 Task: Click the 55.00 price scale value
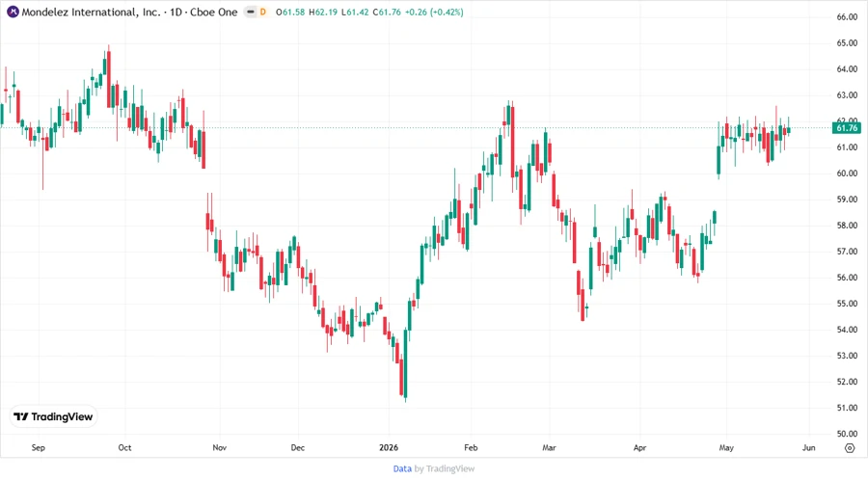847,304
